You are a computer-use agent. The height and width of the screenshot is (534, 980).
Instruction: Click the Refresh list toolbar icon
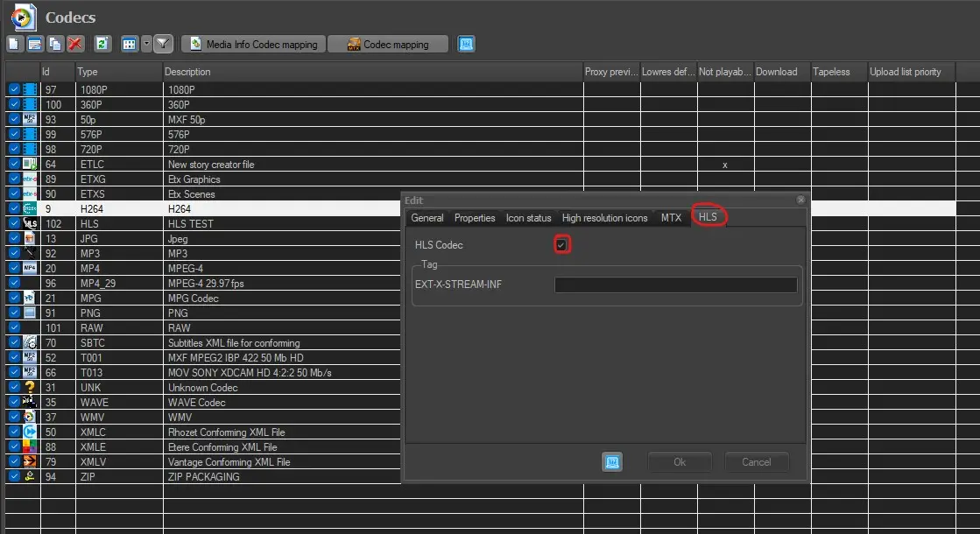click(x=102, y=44)
